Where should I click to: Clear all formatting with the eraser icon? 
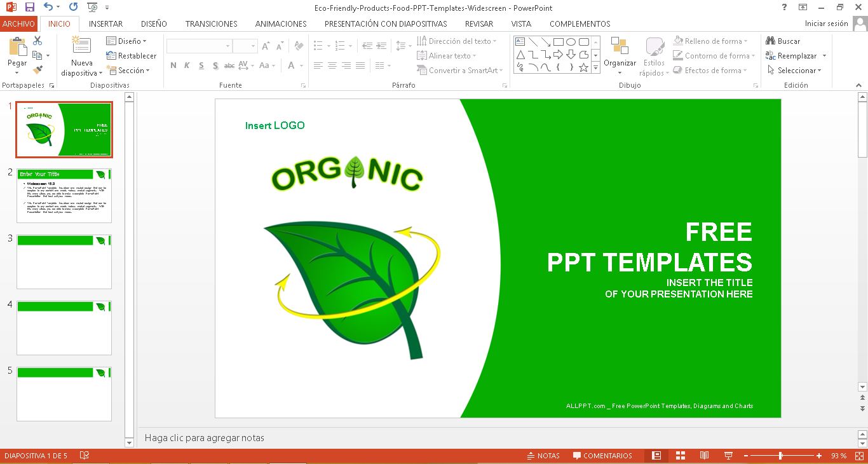pyautogui.click(x=298, y=46)
